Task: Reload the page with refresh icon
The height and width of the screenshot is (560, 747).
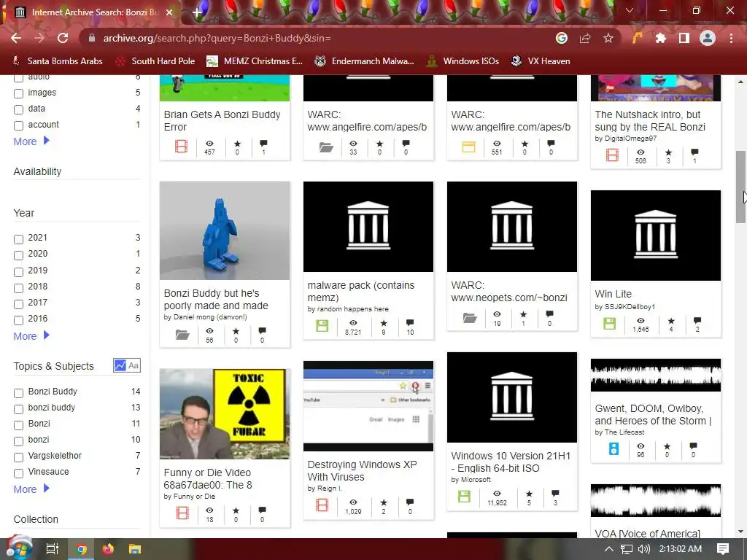Action: click(63, 38)
